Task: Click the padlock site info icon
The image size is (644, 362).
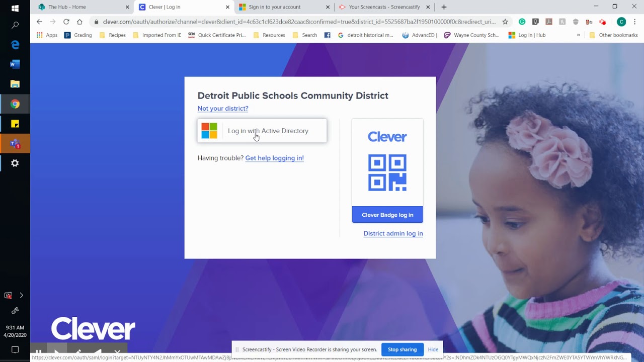Action: coord(96,22)
